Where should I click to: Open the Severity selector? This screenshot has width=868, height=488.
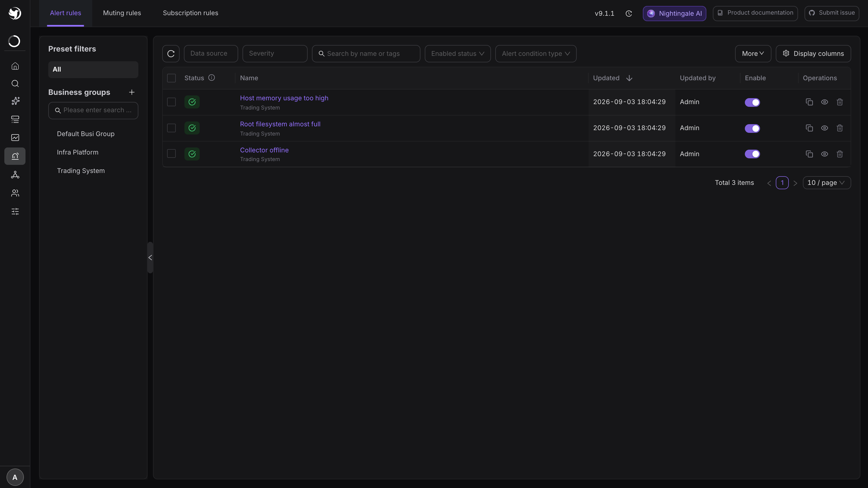[275, 54]
